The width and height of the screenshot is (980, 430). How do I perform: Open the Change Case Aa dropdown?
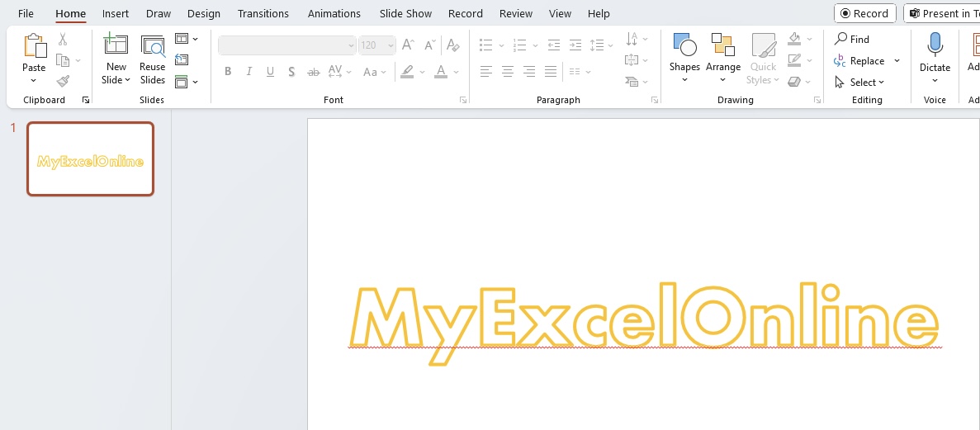(374, 72)
